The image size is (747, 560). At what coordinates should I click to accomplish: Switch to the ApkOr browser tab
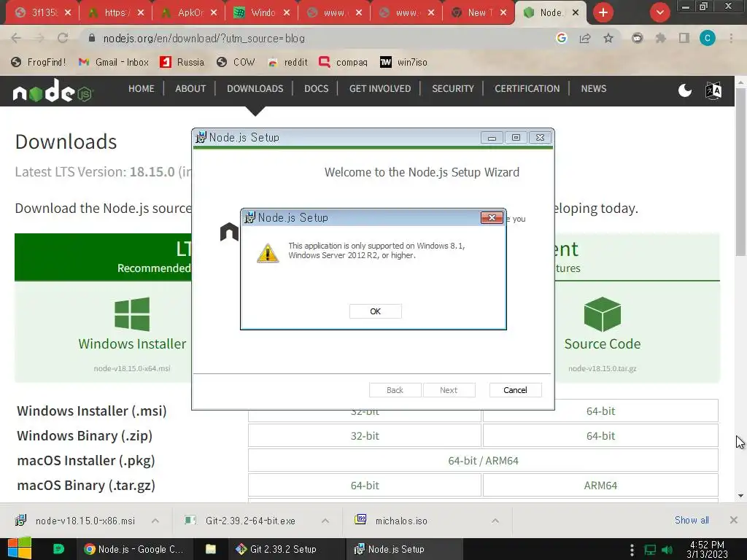click(x=189, y=12)
